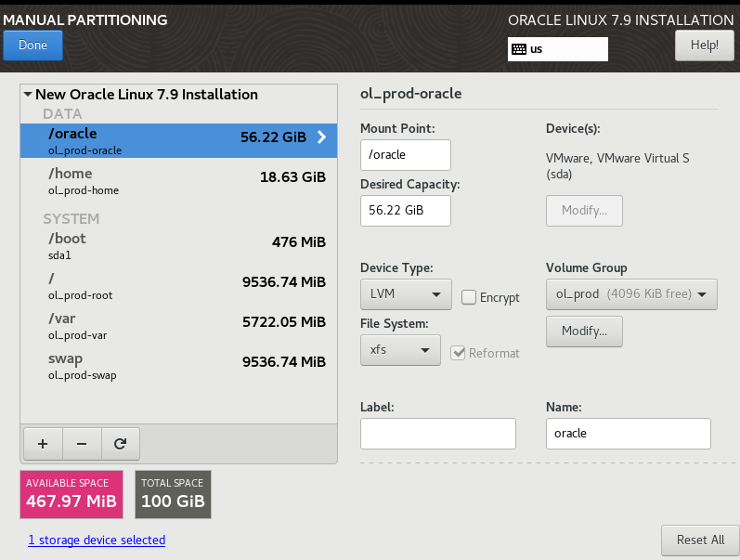The image size is (740, 560).
Task: Click the us keyboard layout selector
Action: coord(558,49)
